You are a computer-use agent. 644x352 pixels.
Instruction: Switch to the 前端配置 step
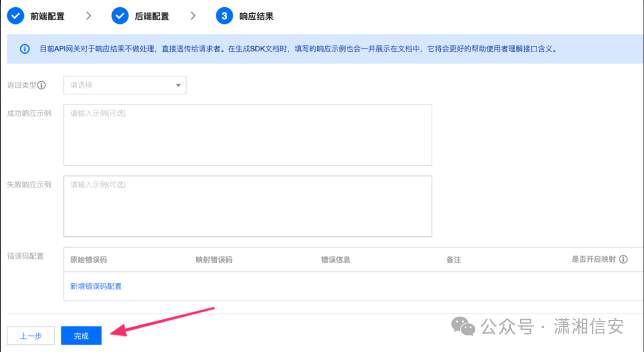(48, 16)
